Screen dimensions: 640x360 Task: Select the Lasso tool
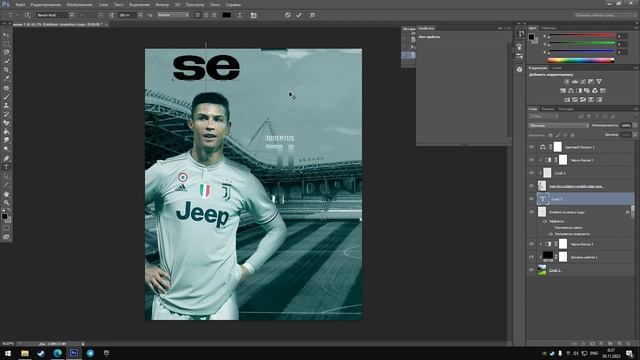(x=6, y=52)
